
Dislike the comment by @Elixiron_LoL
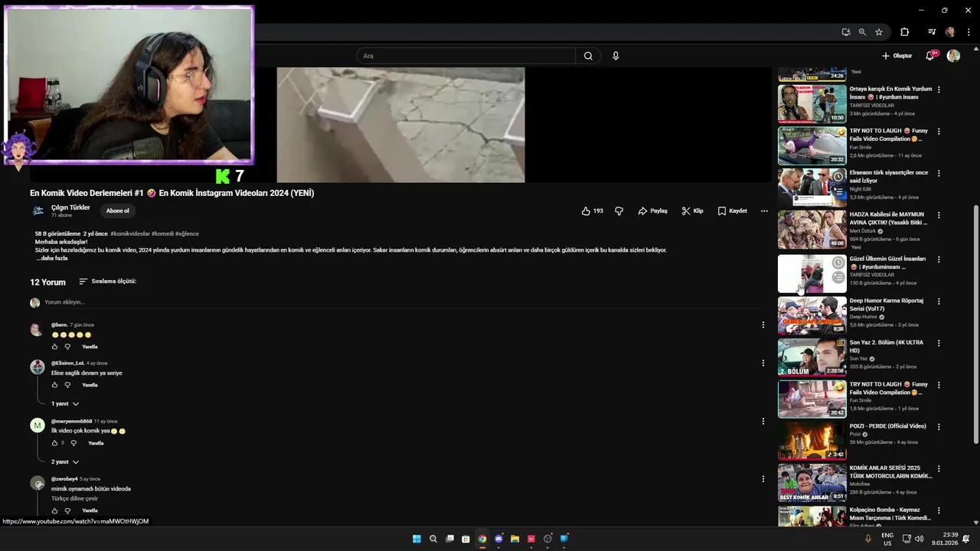(67, 385)
